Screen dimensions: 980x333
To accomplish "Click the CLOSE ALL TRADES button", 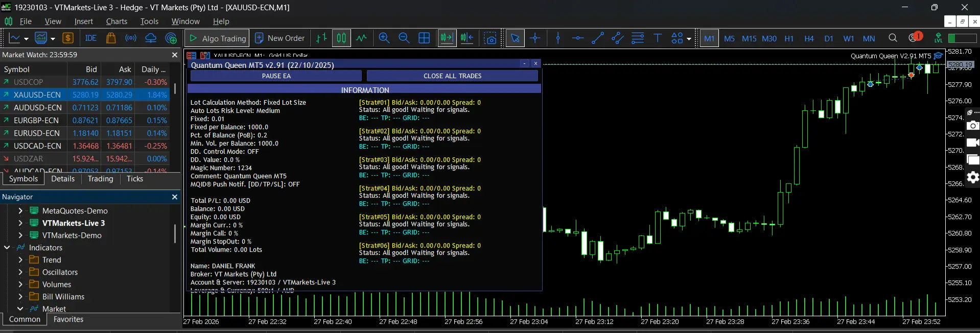I will point(452,76).
